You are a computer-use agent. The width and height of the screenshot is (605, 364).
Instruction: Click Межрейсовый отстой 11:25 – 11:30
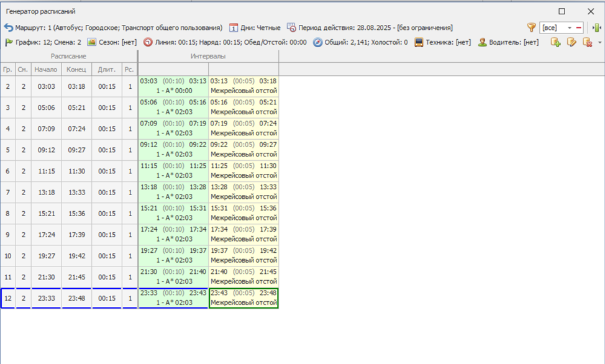[x=243, y=171]
